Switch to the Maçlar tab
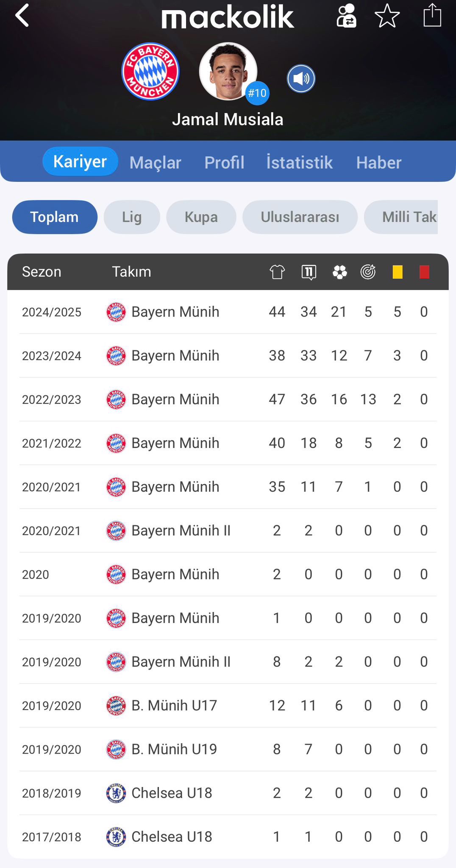The image size is (456, 868). click(x=155, y=162)
